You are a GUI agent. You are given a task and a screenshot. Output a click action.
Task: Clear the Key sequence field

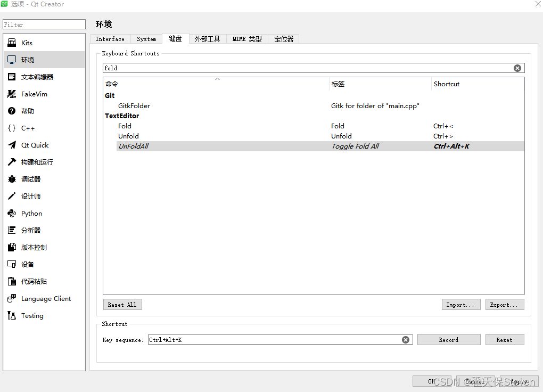tap(406, 339)
